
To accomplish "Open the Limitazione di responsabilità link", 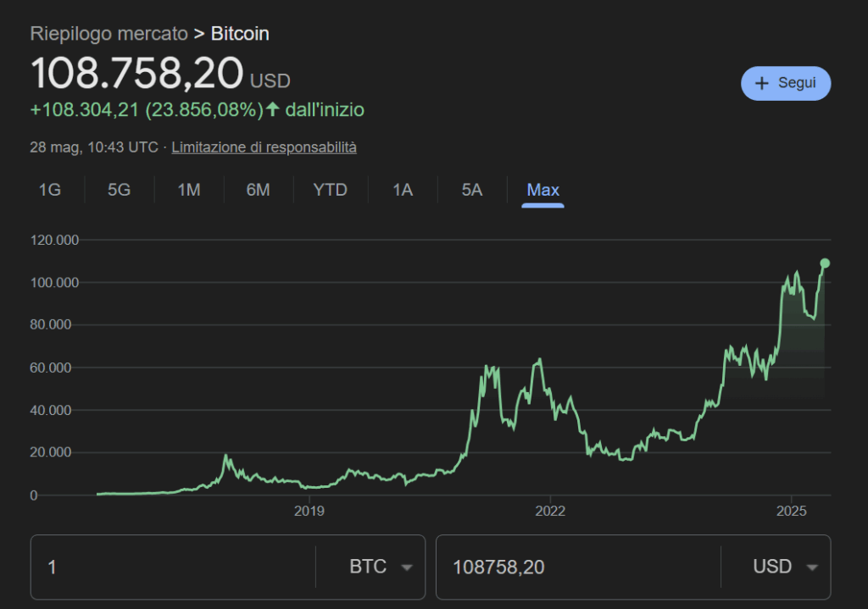I will point(264,147).
